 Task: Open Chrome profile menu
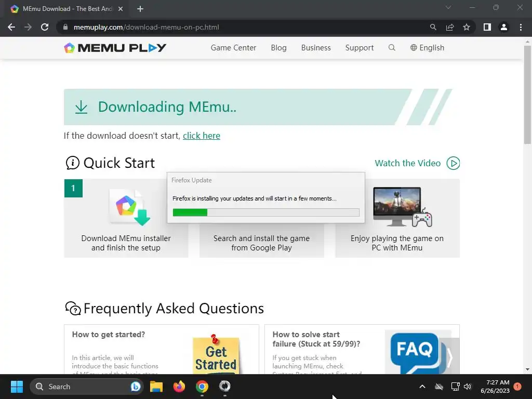[504, 27]
